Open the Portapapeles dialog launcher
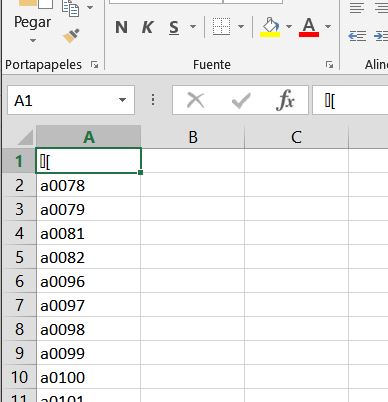388x402 pixels. point(95,65)
